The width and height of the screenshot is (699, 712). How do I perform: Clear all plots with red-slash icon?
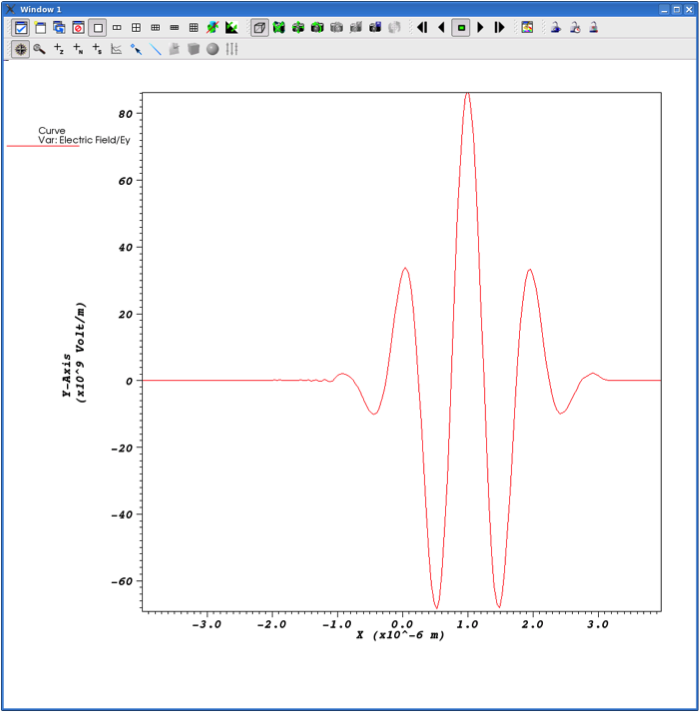212,28
